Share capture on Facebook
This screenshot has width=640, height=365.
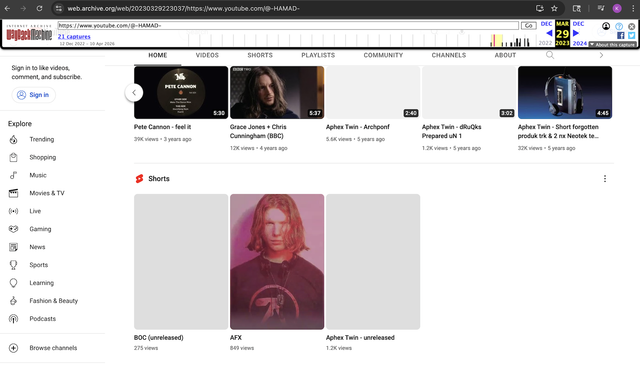click(620, 36)
